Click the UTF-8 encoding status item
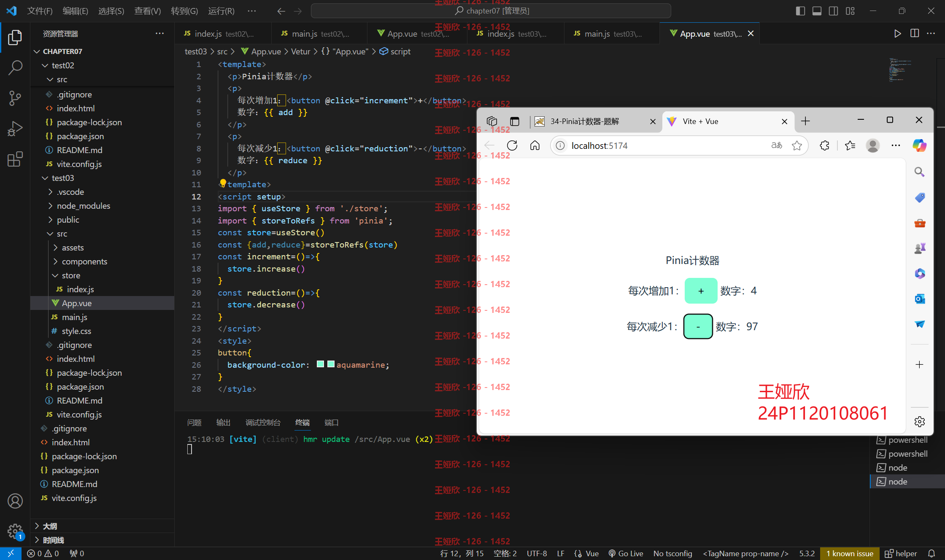 click(x=537, y=553)
